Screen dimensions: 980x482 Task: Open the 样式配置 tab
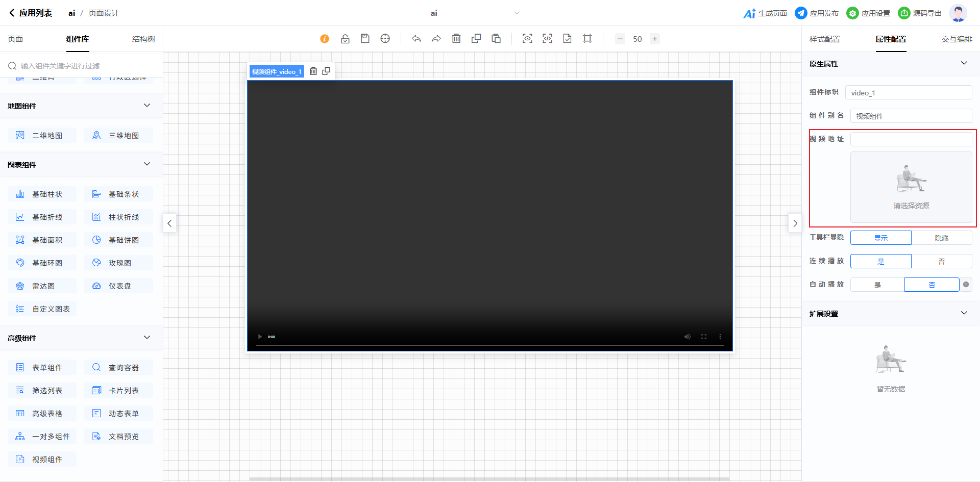click(x=824, y=39)
